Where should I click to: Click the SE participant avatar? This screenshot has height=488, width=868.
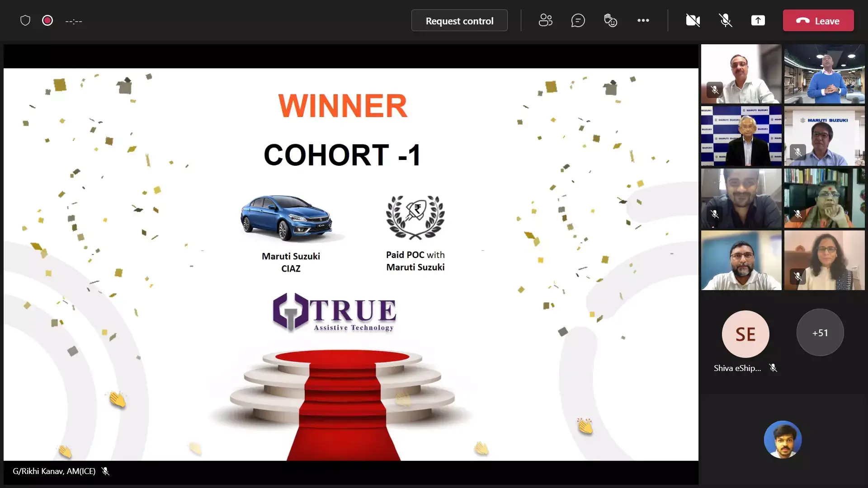click(745, 334)
